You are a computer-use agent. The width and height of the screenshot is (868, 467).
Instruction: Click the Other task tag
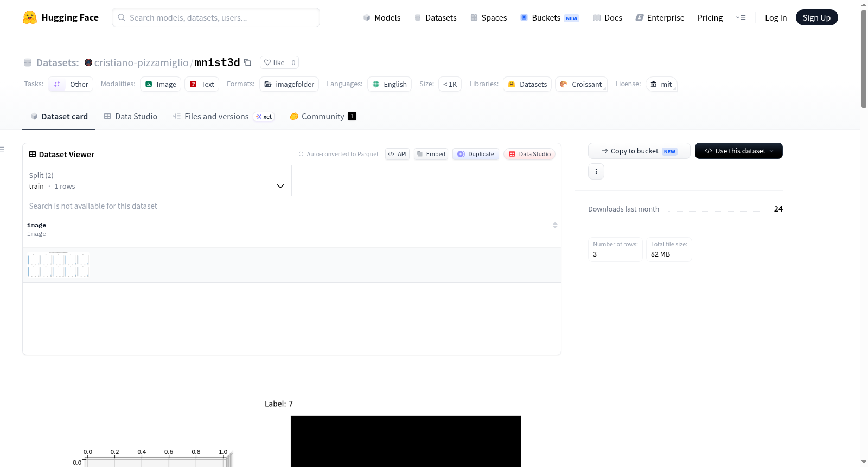71,84
